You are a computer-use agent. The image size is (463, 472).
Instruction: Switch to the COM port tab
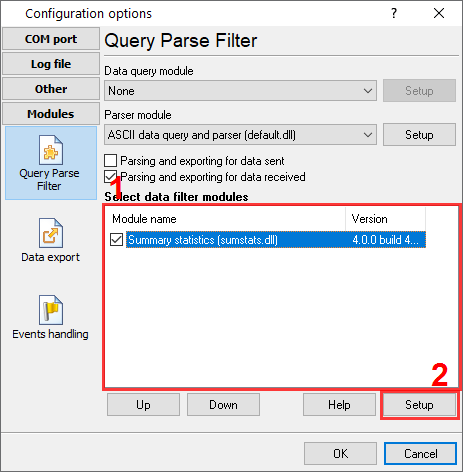pyautogui.click(x=51, y=39)
